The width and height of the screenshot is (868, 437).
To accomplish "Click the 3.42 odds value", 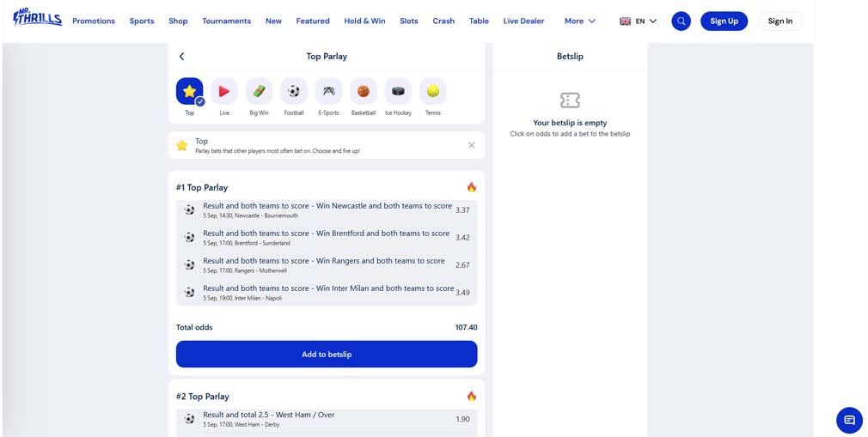I will point(462,237).
